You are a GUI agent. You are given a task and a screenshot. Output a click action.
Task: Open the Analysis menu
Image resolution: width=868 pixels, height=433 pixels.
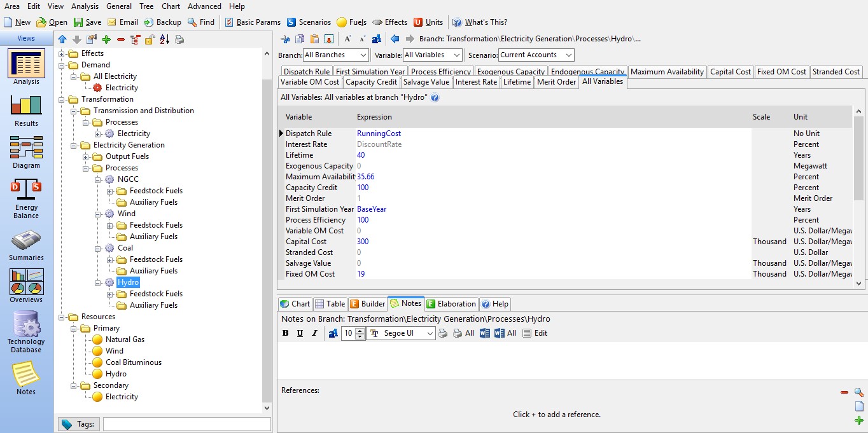(85, 6)
